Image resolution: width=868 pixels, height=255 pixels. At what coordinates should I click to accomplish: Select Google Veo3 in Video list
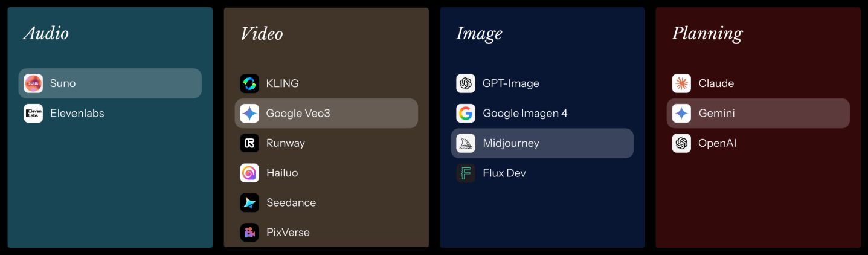[x=326, y=113]
